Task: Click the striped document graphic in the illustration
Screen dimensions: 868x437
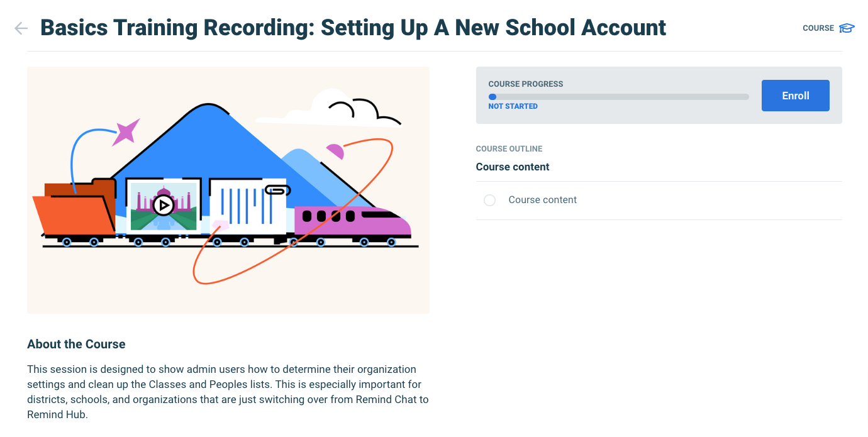Action: 245,206
